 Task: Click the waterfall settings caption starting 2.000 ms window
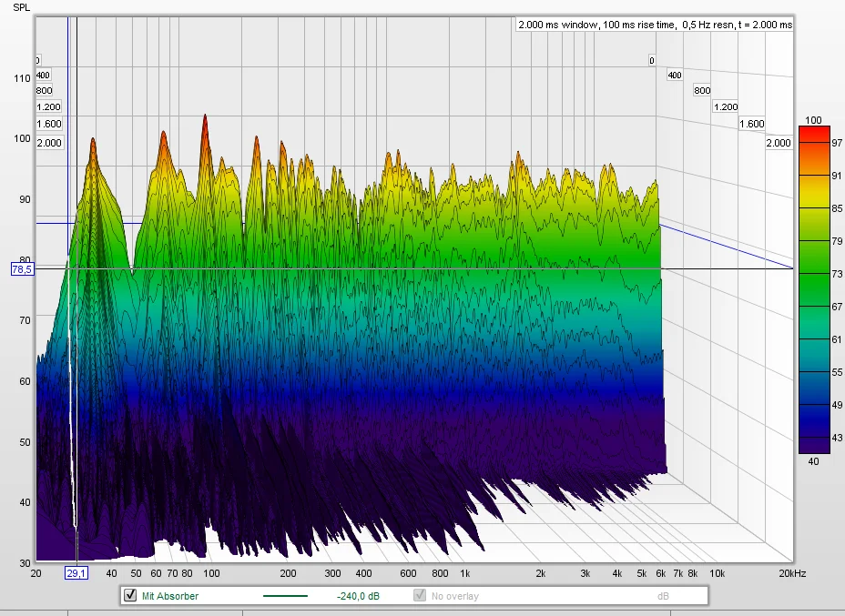pos(655,25)
